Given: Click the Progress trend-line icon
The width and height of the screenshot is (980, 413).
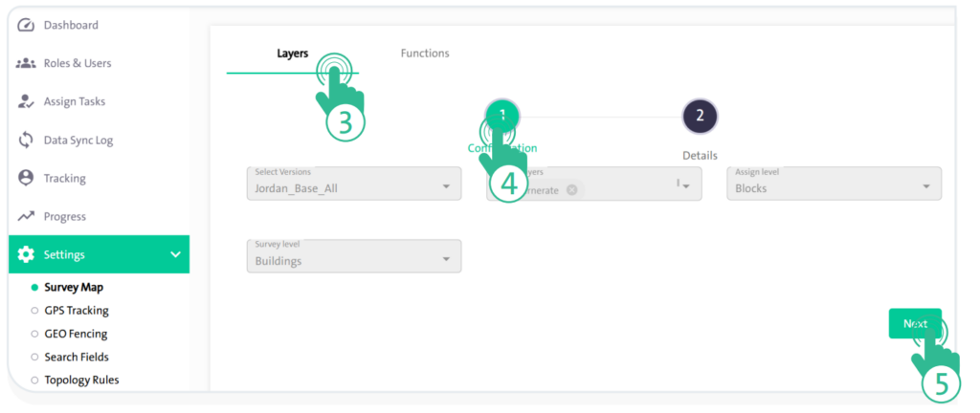Looking at the screenshot, I should [27, 217].
